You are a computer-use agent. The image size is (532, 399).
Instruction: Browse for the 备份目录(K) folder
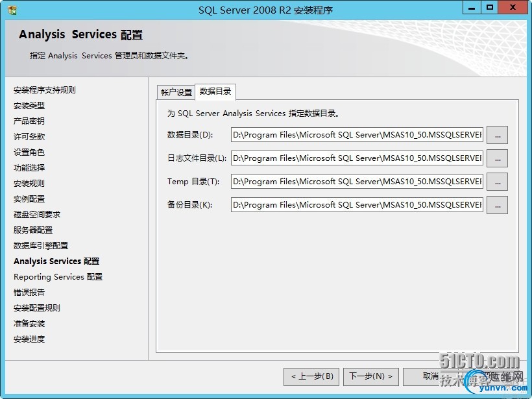click(498, 205)
